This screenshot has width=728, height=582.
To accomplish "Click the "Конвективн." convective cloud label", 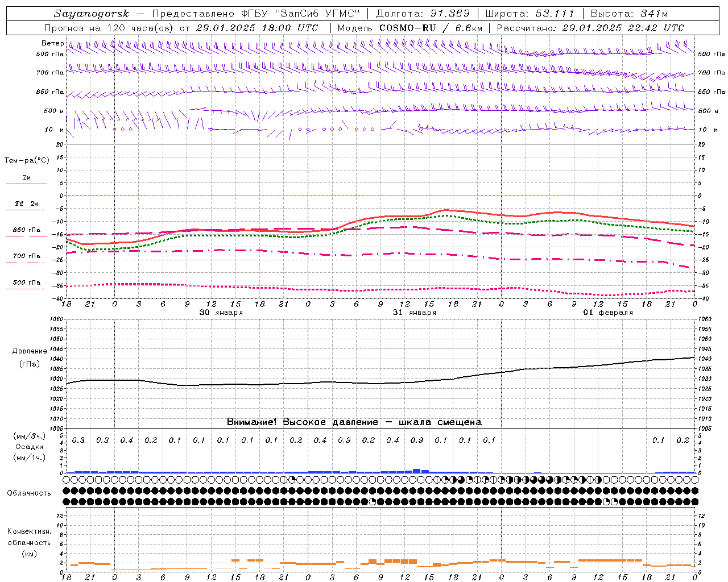I will click(x=29, y=531).
